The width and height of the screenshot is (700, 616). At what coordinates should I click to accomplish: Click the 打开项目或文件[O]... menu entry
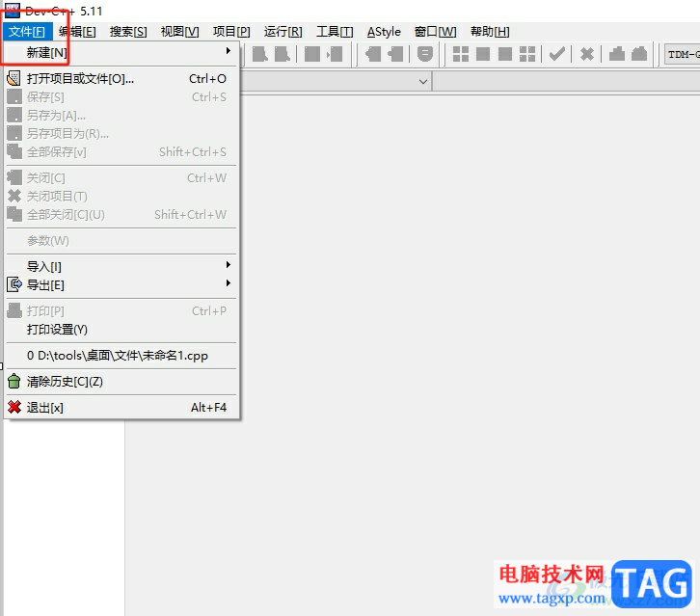tap(121, 79)
